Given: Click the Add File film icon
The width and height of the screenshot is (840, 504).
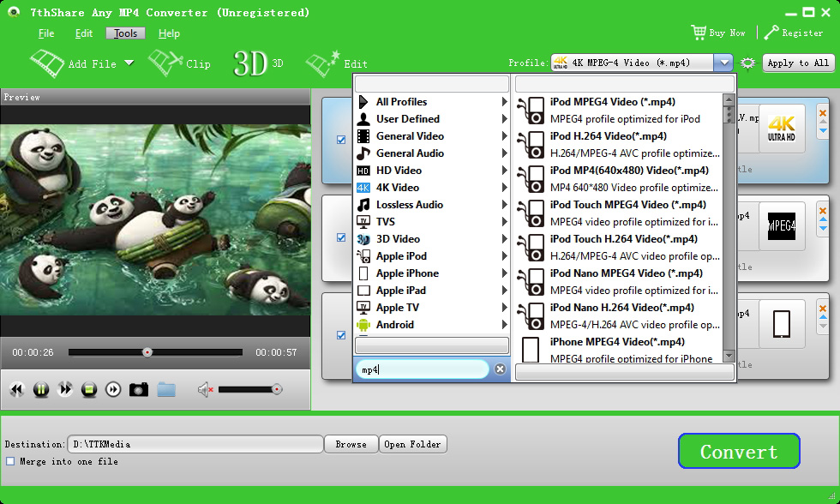Looking at the screenshot, I should (x=47, y=63).
